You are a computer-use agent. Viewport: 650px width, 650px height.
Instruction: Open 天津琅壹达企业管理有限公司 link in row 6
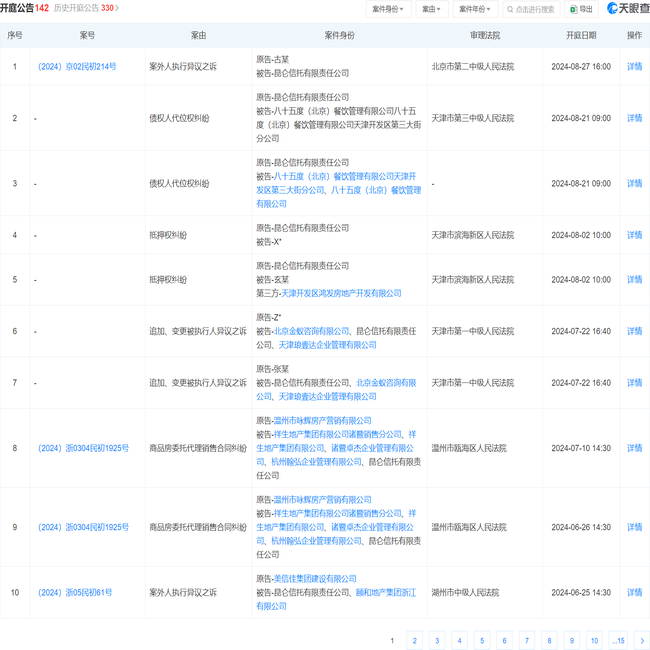pos(327,345)
